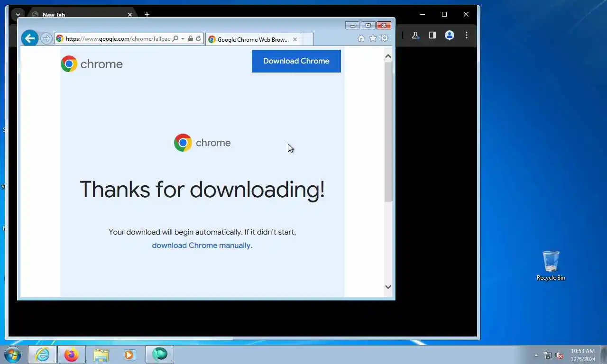Image resolution: width=607 pixels, height=364 pixels.
Task: Click the search magnifier in IE address bar
Action: (175, 39)
